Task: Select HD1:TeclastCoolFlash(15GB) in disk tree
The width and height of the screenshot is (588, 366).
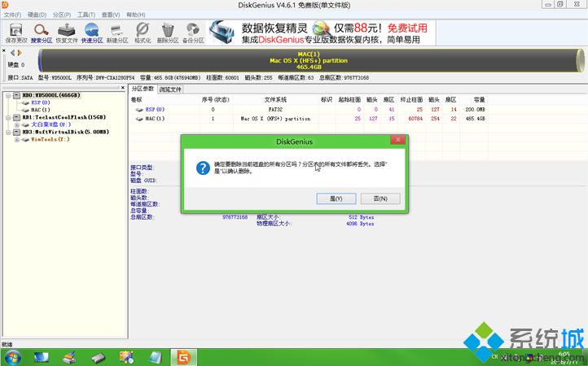Action: tap(64, 117)
